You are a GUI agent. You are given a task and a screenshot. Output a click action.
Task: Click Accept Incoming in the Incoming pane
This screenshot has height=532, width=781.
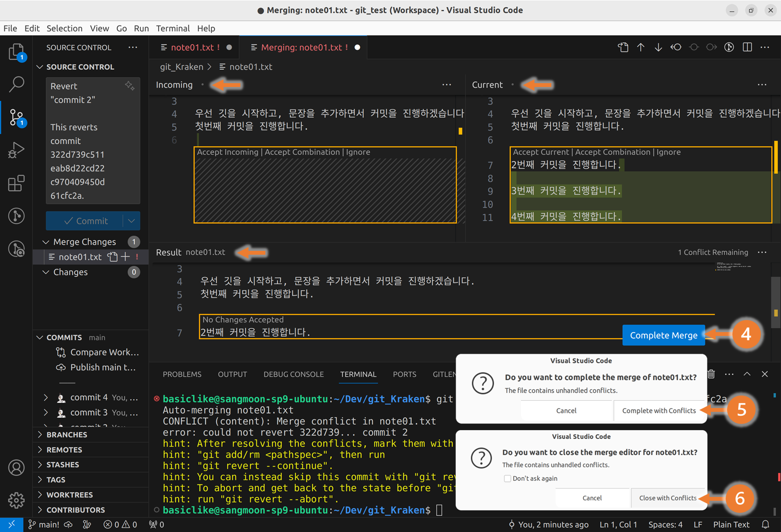pos(227,152)
